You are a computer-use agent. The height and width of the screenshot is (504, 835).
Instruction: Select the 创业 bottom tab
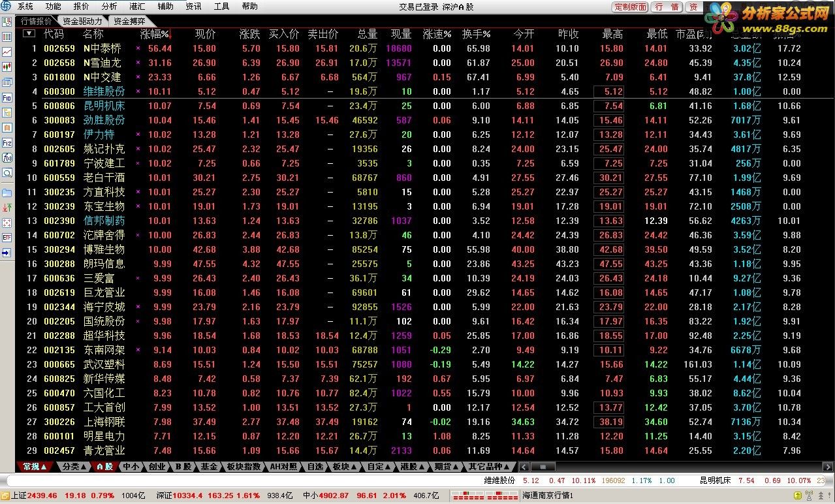click(157, 467)
